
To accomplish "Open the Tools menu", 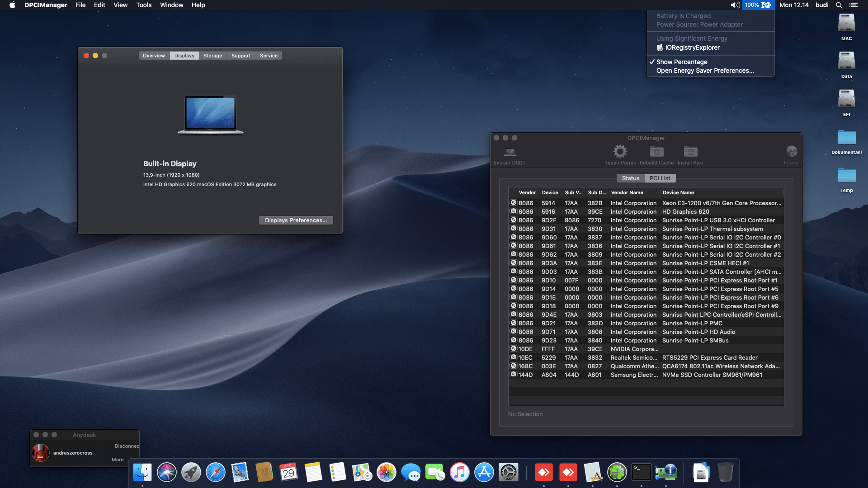I will click(144, 5).
